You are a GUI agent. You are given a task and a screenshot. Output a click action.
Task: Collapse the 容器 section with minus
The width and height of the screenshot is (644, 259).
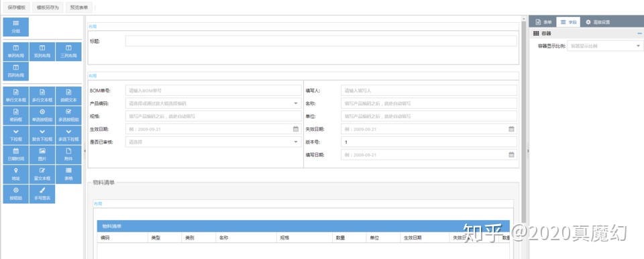point(639,34)
